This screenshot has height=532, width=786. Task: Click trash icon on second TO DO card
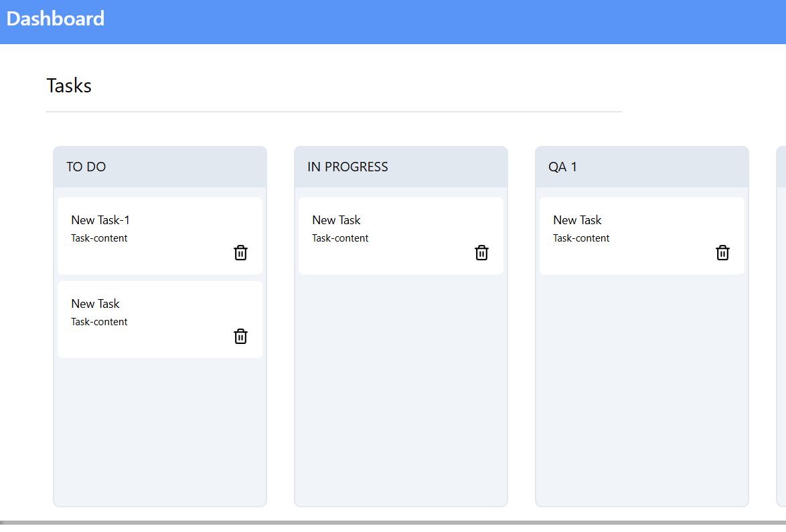point(240,336)
